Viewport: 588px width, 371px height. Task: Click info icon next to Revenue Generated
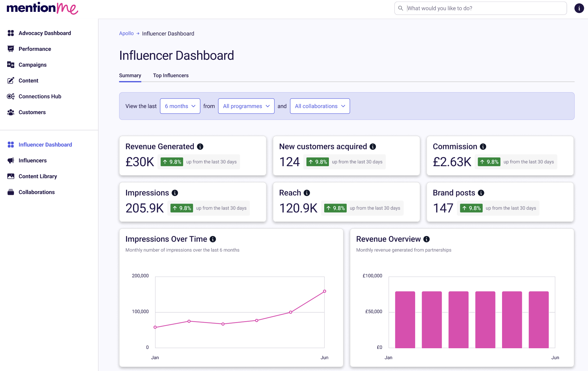tap(200, 147)
